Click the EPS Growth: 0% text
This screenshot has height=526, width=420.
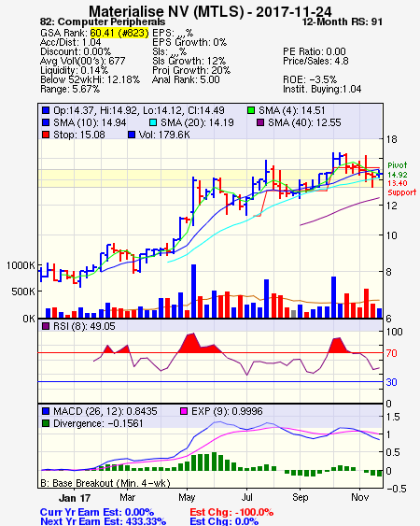(189, 42)
